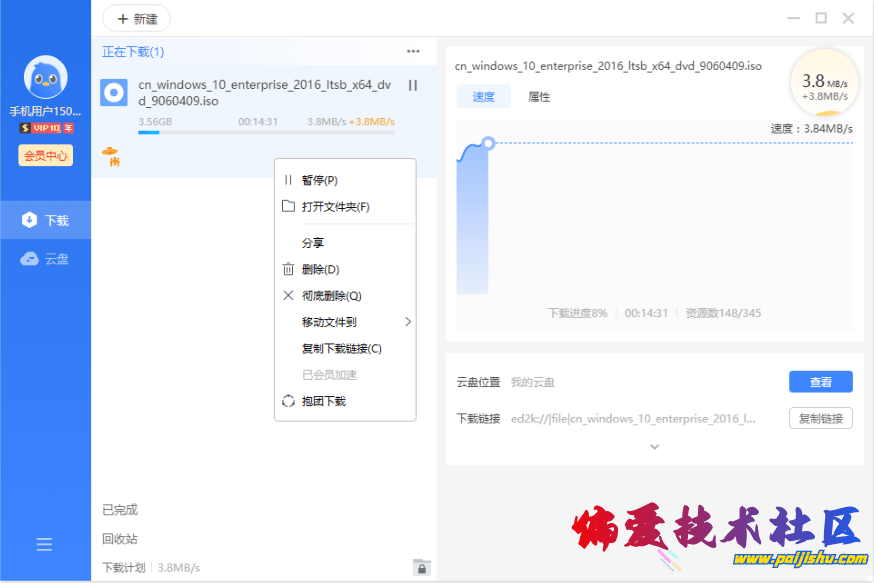Expand the 正在下载(1) section
The image size is (874, 583).
click(x=133, y=52)
